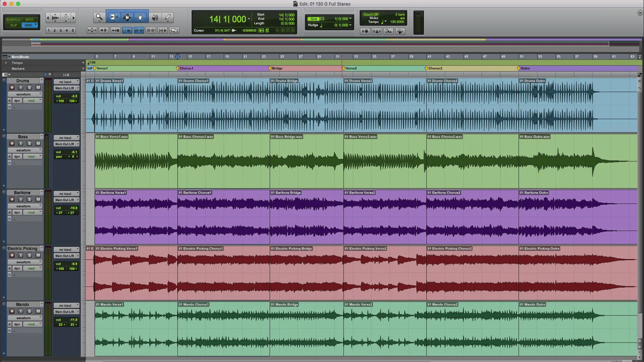
Task: Click the Selector tool icon
Action: coord(127,17)
